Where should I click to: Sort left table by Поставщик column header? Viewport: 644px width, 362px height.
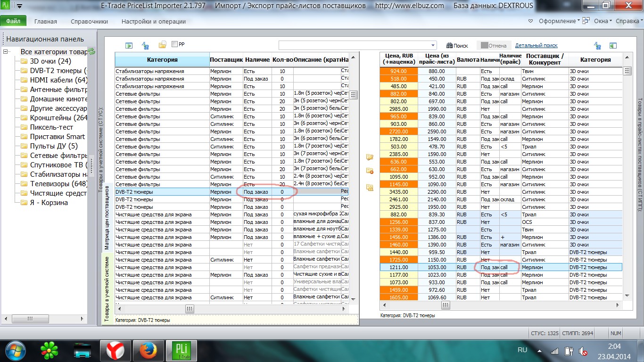pyautogui.click(x=226, y=60)
